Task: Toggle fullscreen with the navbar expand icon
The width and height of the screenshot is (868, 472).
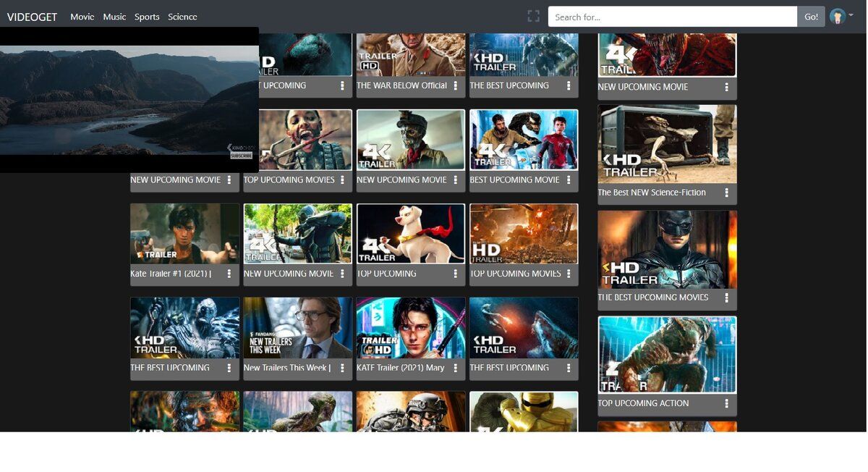Action: (x=534, y=16)
